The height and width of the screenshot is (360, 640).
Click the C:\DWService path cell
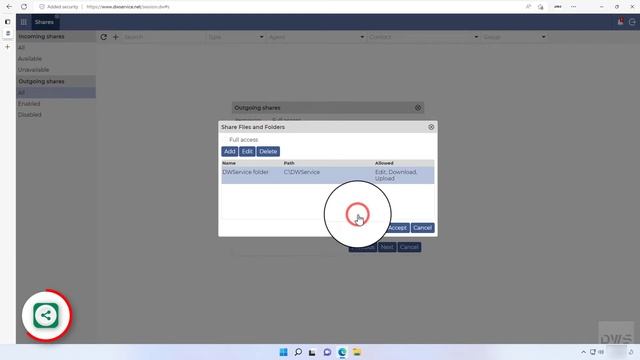(x=302, y=172)
